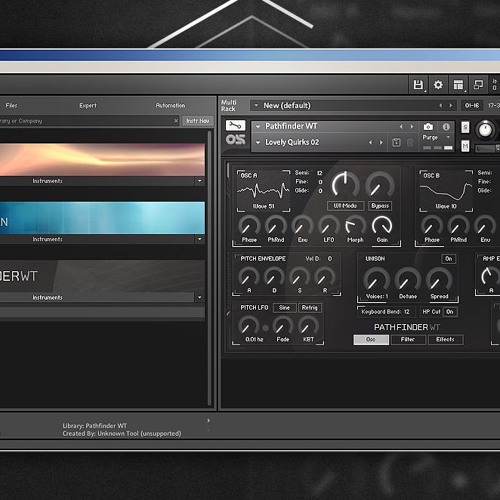The width and height of the screenshot is (500, 500).
Task: Click the OSC A Phase knob
Action: pos(249,226)
